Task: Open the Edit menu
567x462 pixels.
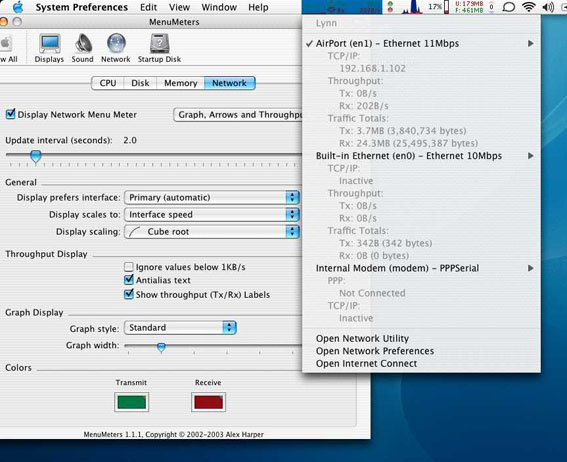Action: pyautogui.click(x=148, y=7)
